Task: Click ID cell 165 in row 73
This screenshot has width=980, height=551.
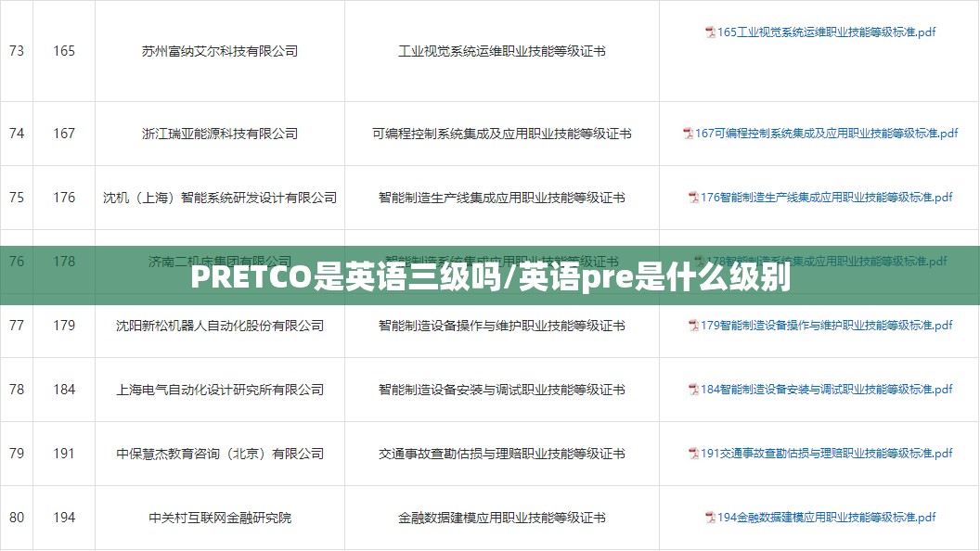Action: [64, 51]
